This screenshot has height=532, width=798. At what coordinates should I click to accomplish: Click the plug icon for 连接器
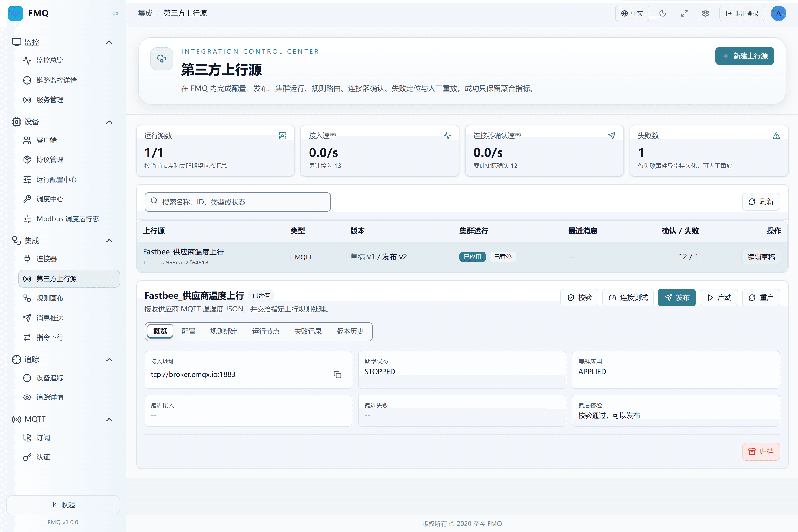tap(27, 259)
